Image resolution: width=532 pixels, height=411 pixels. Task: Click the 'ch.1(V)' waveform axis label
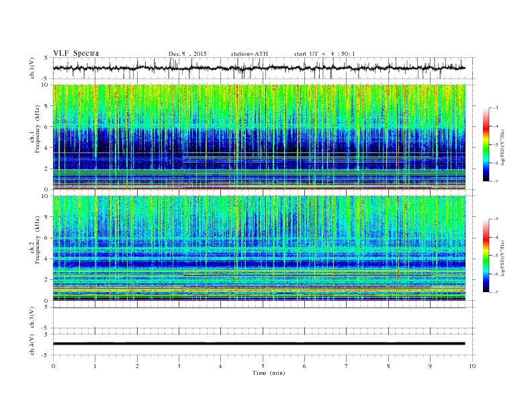tap(32, 68)
